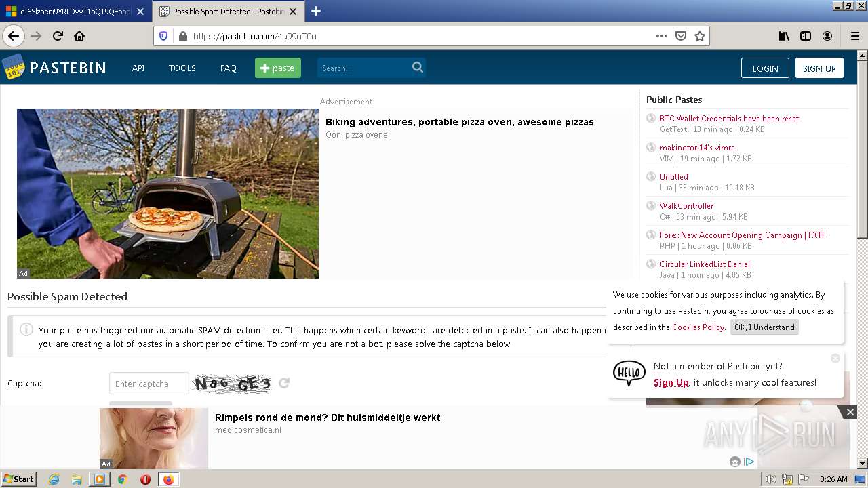Bookmark this page with the star
Image resolution: width=868 pixels, height=488 pixels.
pos(700,36)
